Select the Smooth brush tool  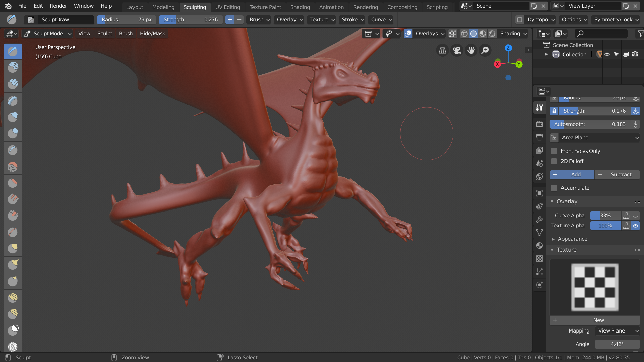13,166
